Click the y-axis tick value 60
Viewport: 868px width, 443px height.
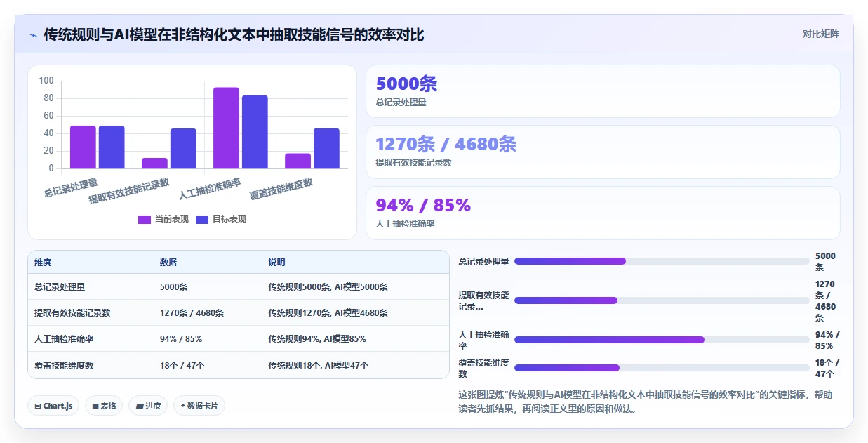(48, 116)
